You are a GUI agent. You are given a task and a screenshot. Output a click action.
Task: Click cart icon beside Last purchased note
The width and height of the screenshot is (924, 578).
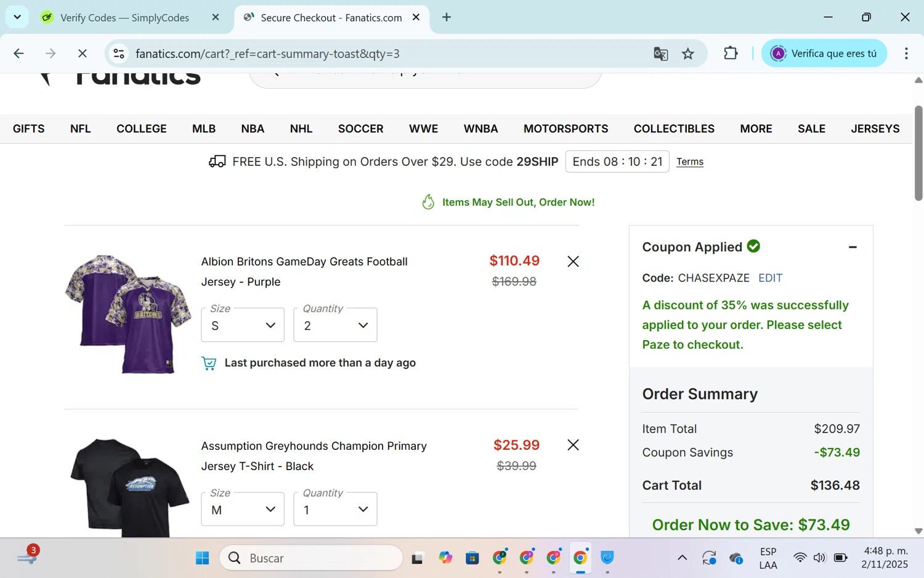(209, 364)
